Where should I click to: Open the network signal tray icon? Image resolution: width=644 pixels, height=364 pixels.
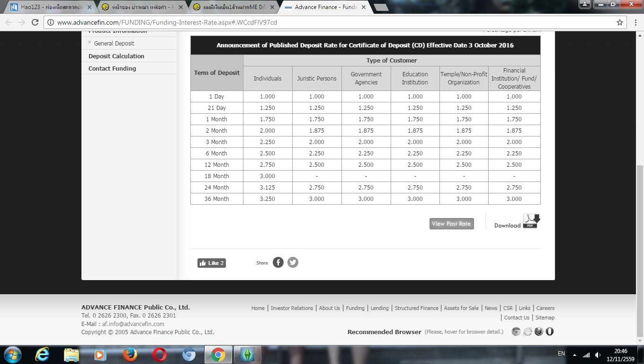[x=586, y=355]
